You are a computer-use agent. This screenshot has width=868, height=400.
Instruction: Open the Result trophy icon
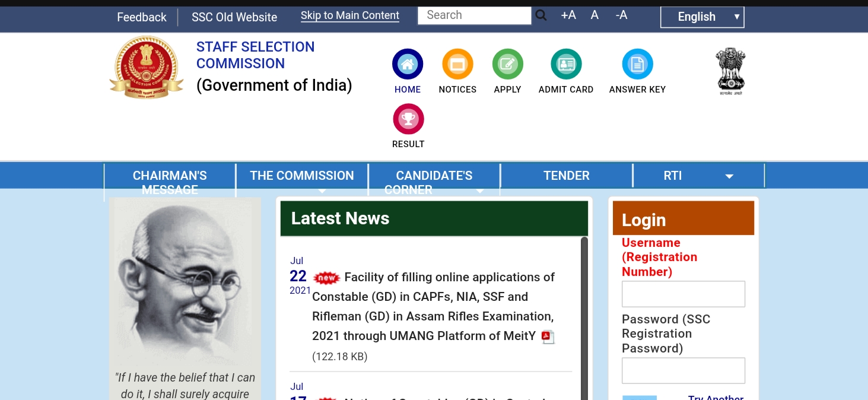408,118
